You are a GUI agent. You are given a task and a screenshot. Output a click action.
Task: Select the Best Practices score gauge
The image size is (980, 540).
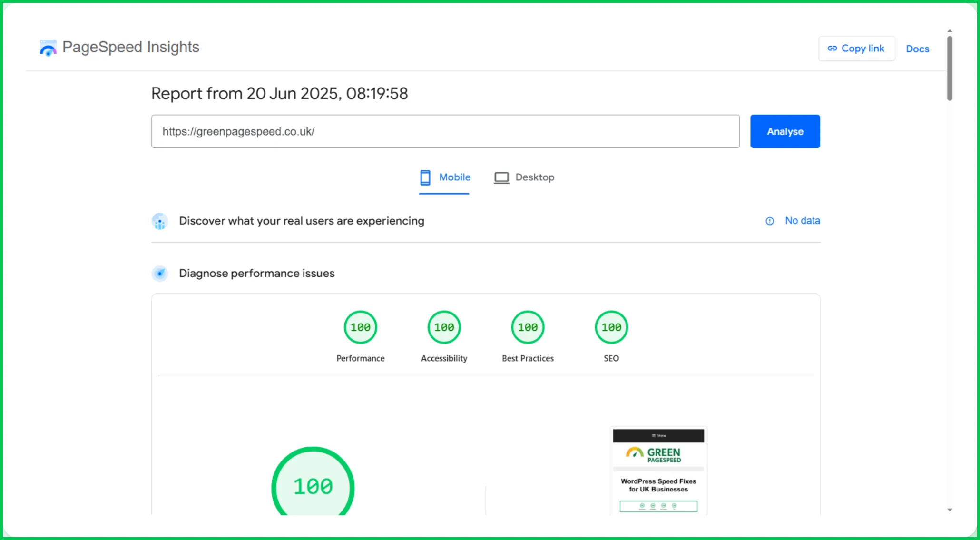click(528, 327)
